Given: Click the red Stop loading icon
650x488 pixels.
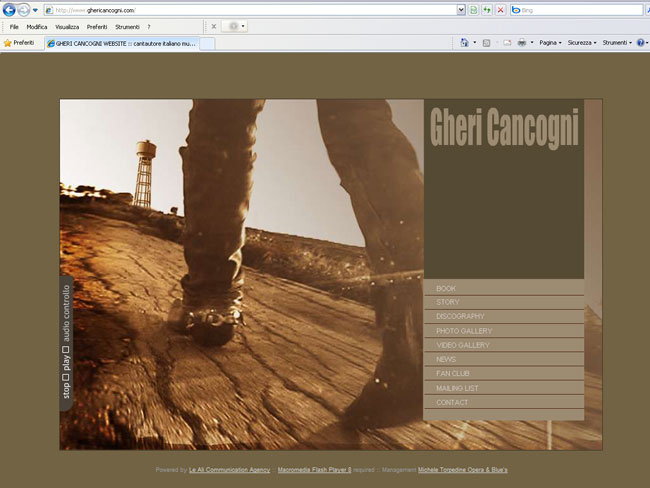Looking at the screenshot, I should coord(500,10).
